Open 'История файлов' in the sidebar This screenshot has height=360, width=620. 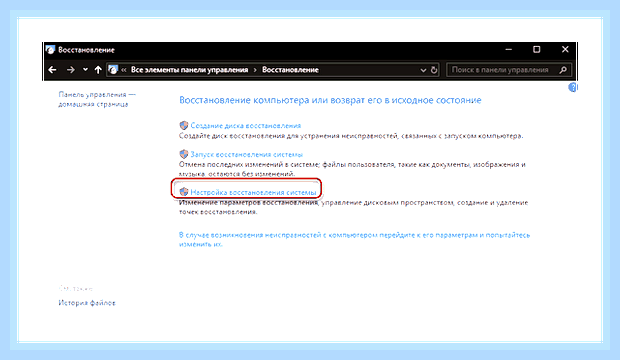(87, 303)
